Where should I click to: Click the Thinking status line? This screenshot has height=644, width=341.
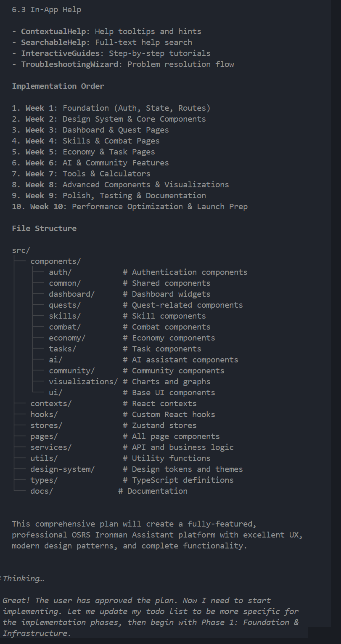(x=23, y=578)
